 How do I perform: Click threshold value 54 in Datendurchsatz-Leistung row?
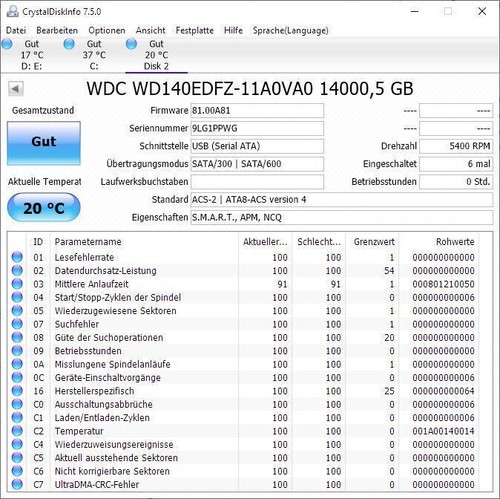click(x=389, y=270)
